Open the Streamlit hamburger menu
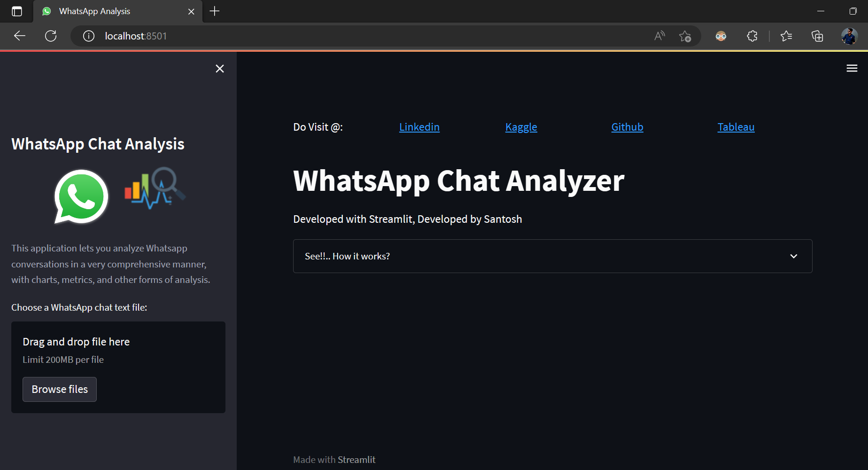This screenshot has width=868, height=470. click(852, 69)
